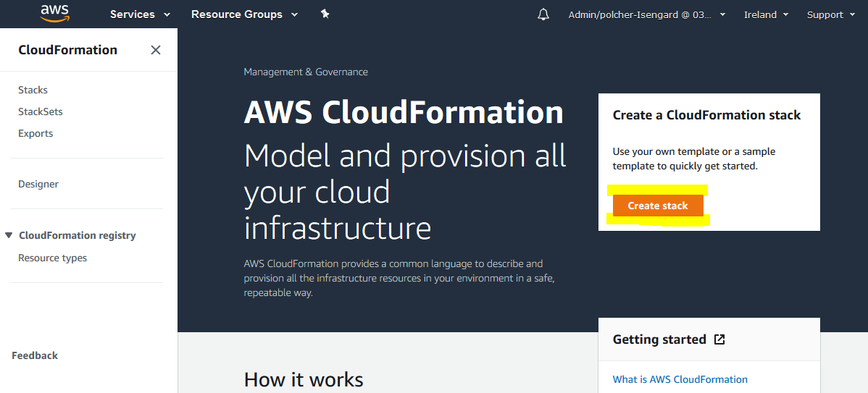
Task: Open StackSets in the sidebar
Action: [x=41, y=111]
